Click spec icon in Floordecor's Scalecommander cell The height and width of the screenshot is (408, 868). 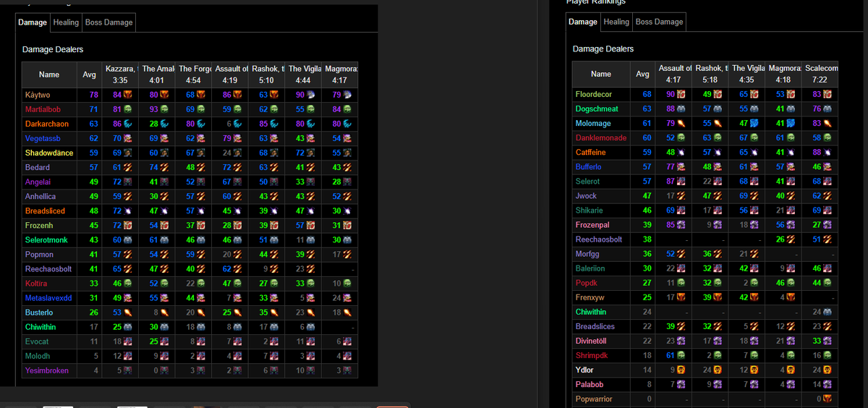[827, 95]
